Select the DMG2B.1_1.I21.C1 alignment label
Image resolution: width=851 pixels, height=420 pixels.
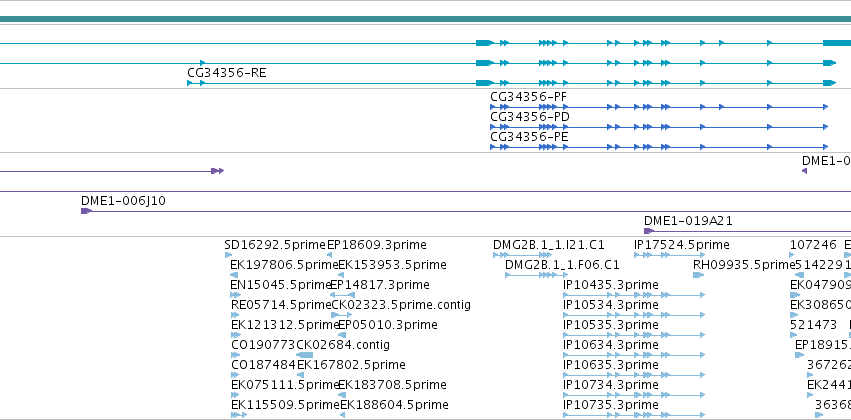point(549,245)
